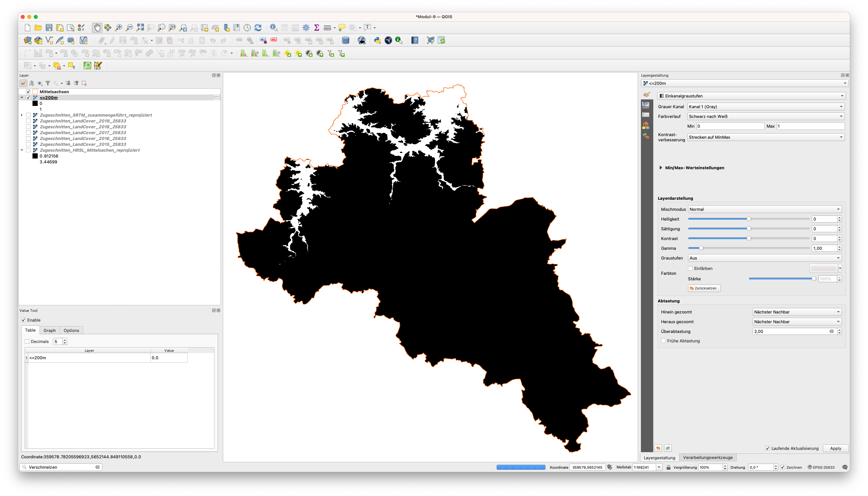Screen dimensions: 868x496
Task: Toggle visibility of <=200m layer
Action: pos(28,97)
